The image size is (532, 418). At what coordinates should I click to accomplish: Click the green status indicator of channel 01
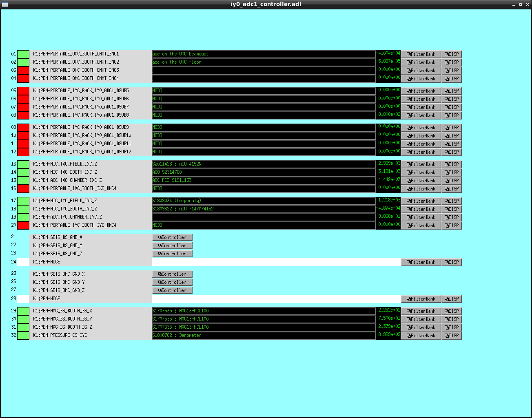pyautogui.click(x=23, y=54)
